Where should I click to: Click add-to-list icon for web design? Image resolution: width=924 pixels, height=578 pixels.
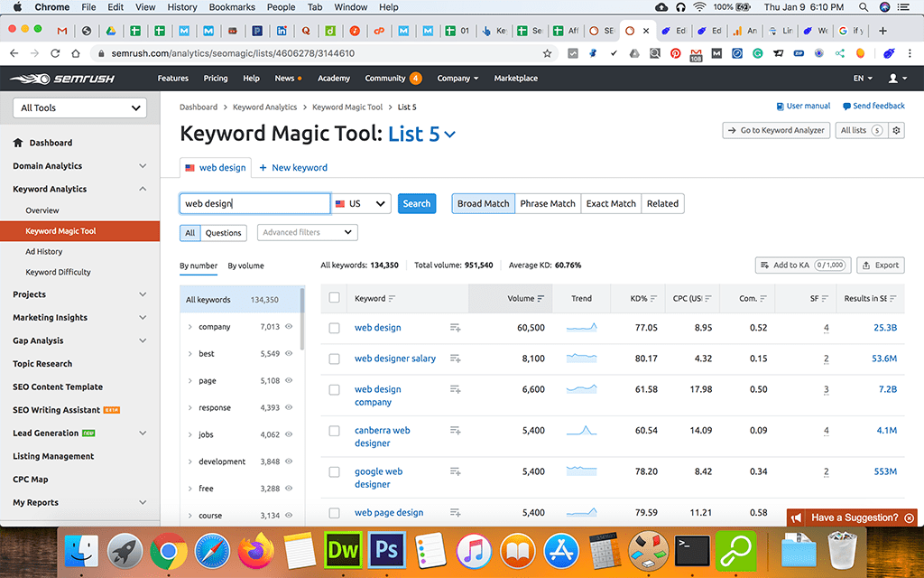coord(455,327)
